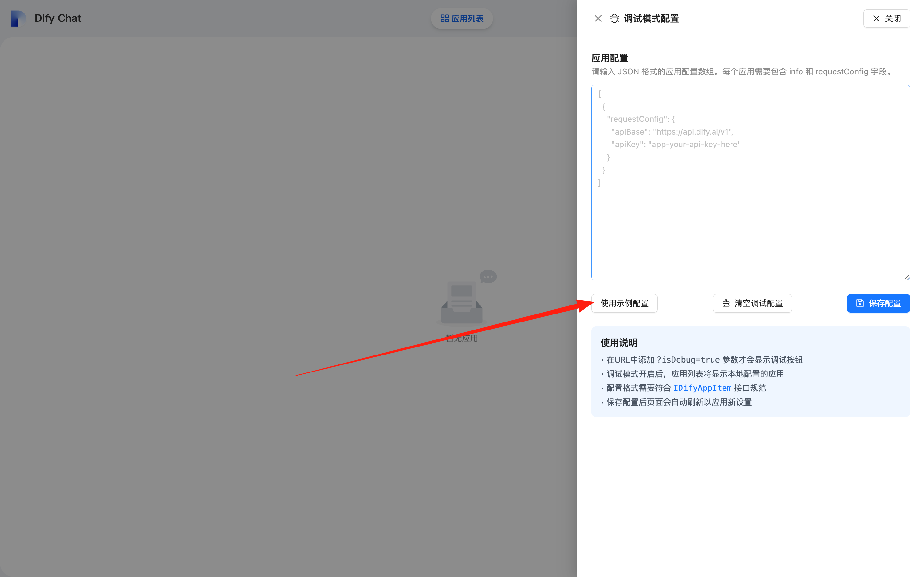
Task: Click the debug bug icon beside 调试模式配置 title
Action: point(614,18)
